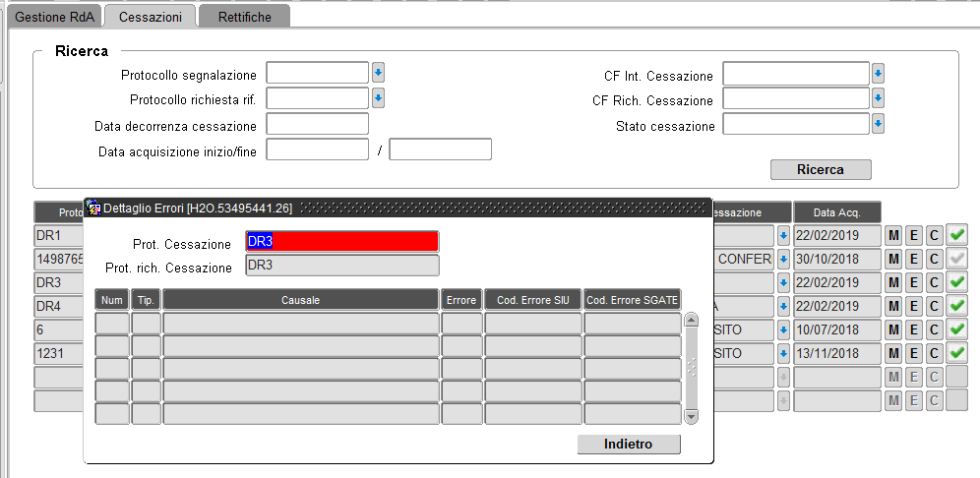Click the M button in the DR1 row
Image resolution: width=980 pixels, height=478 pixels.
pos(893,236)
